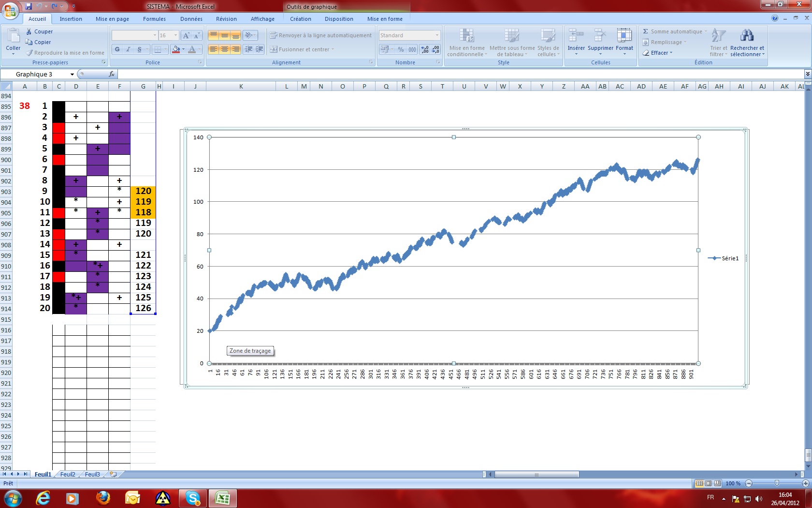Click the Insérer cells icon

[x=576, y=36]
